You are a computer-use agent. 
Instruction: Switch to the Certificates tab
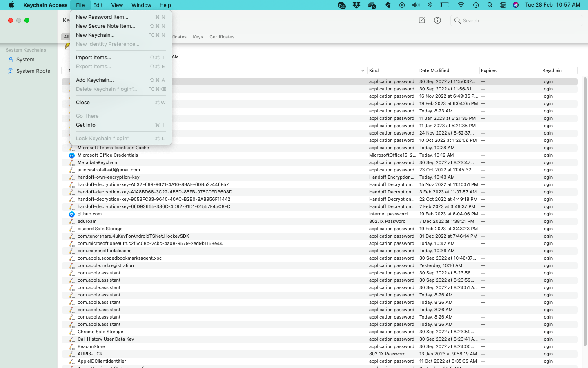coord(222,37)
